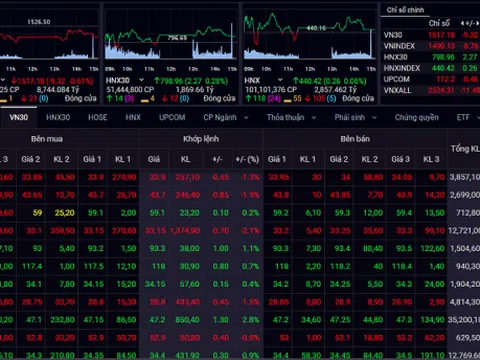Image resolution: width=480 pixels, height=360 pixels.
Task: Switch to the UPCOM board tab
Action: click(x=172, y=117)
